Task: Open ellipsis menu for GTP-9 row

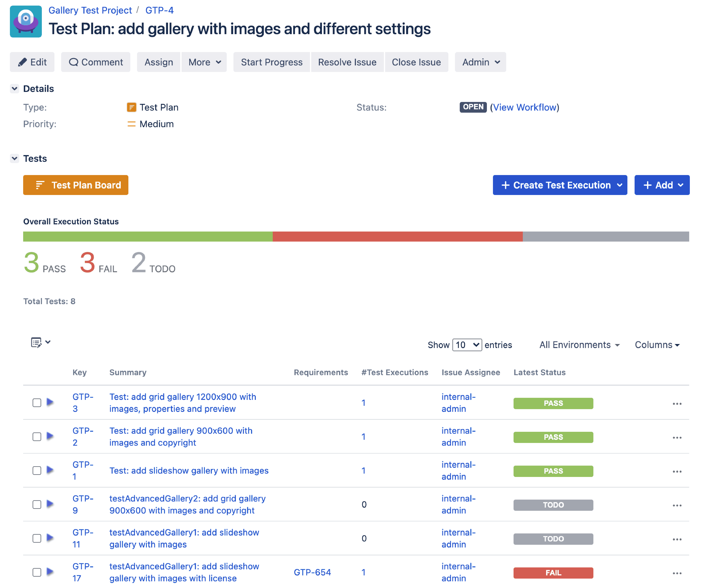Action: (677, 505)
